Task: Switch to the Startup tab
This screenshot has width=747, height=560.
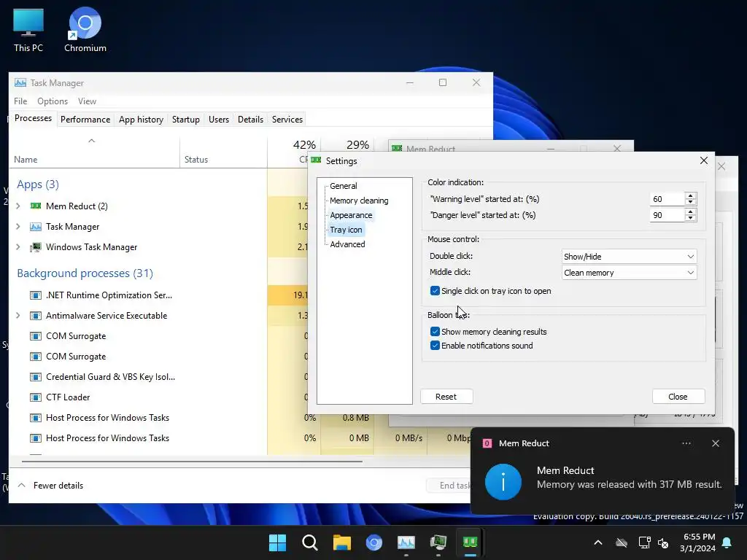Action: coord(186,120)
